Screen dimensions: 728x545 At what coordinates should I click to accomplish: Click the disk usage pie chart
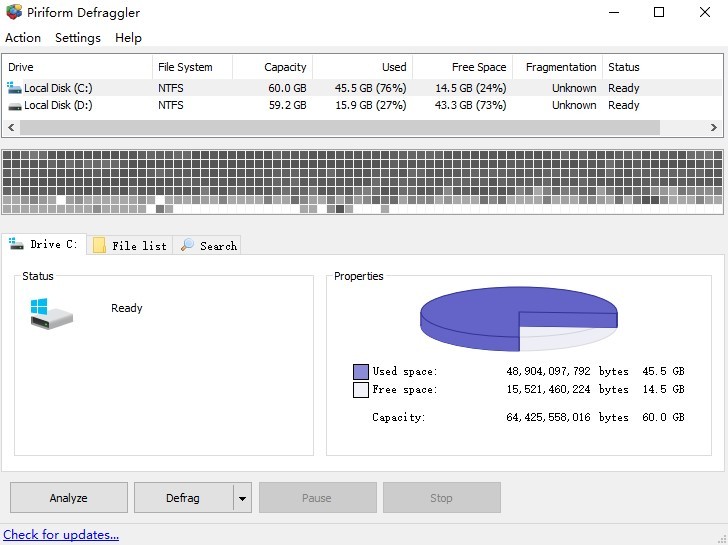(519, 318)
